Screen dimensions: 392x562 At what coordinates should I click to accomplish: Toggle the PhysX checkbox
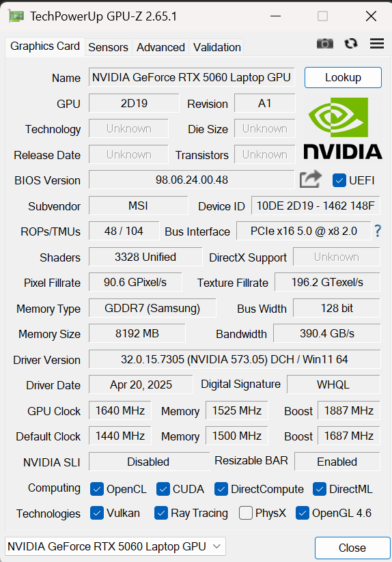click(245, 513)
